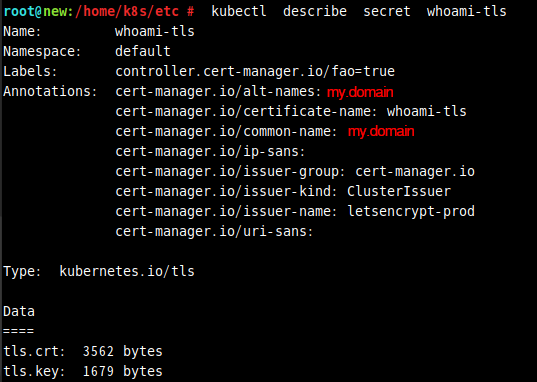537x382 pixels.
Task: Click whoami-tls in the command line
Action: 466,11
